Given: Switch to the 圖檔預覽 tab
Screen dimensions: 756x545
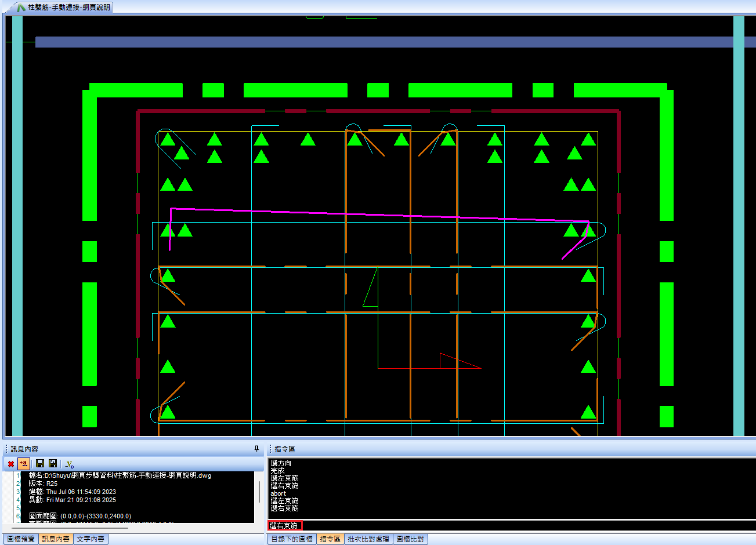Looking at the screenshot, I should [21, 539].
